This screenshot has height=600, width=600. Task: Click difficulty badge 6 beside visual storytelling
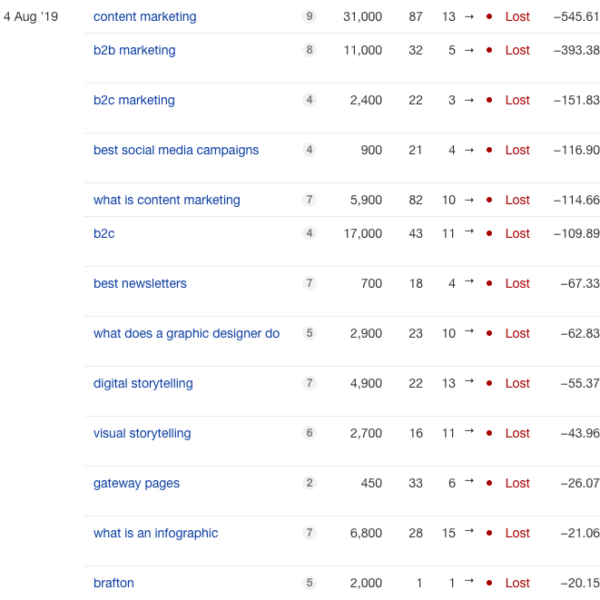point(310,433)
